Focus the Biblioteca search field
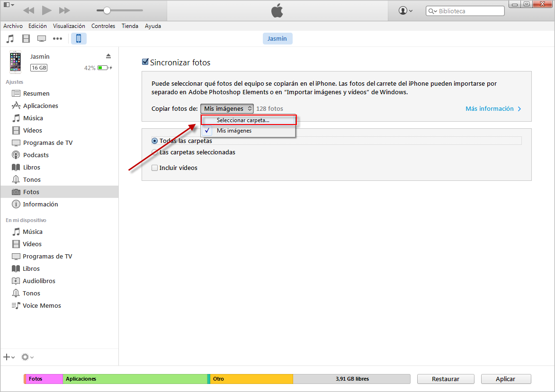555x392 pixels. 465,11
